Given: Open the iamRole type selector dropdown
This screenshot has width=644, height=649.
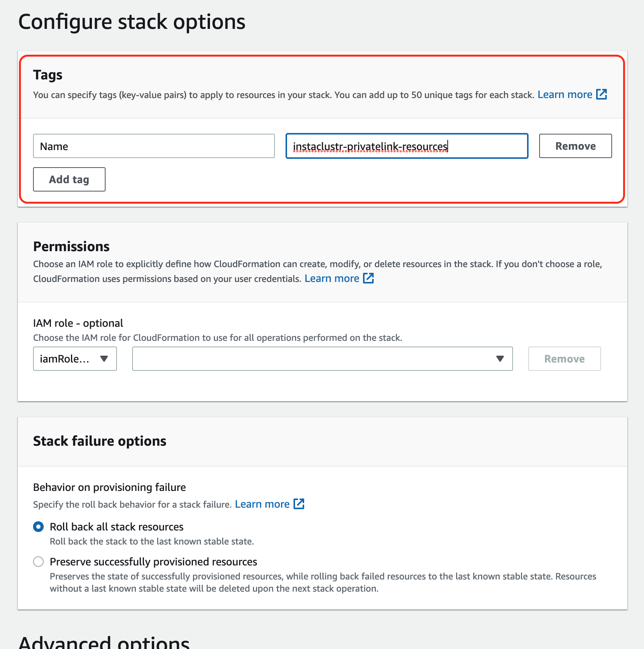Looking at the screenshot, I should 75,359.
